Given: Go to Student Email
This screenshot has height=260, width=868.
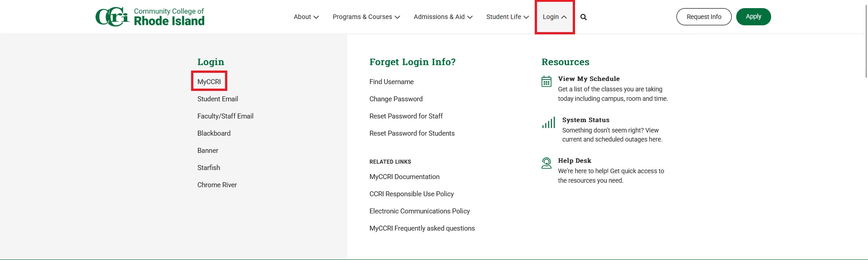Looking at the screenshot, I should click(218, 99).
